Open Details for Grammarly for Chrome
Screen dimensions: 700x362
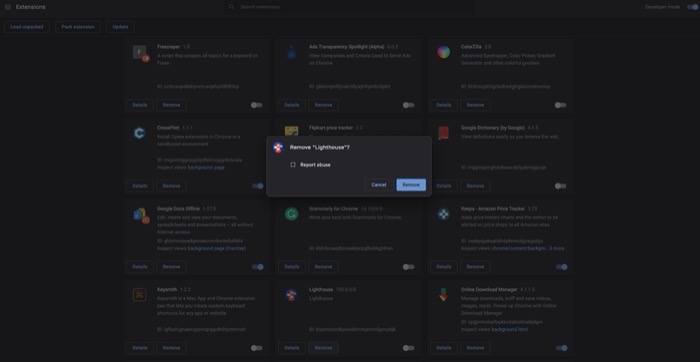[292, 267]
